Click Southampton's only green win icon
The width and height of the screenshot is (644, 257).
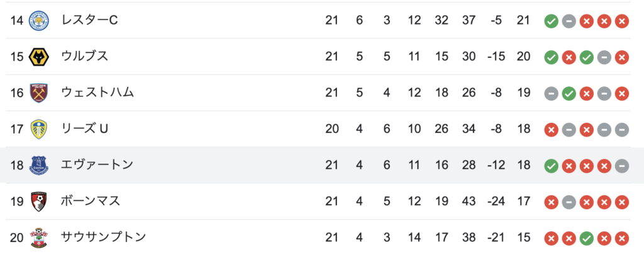pos(587,237)
